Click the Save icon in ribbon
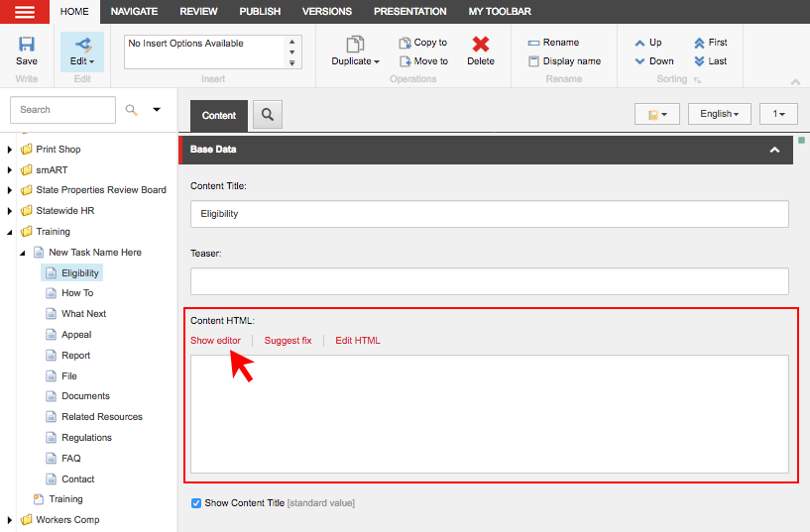 point(27,45)
